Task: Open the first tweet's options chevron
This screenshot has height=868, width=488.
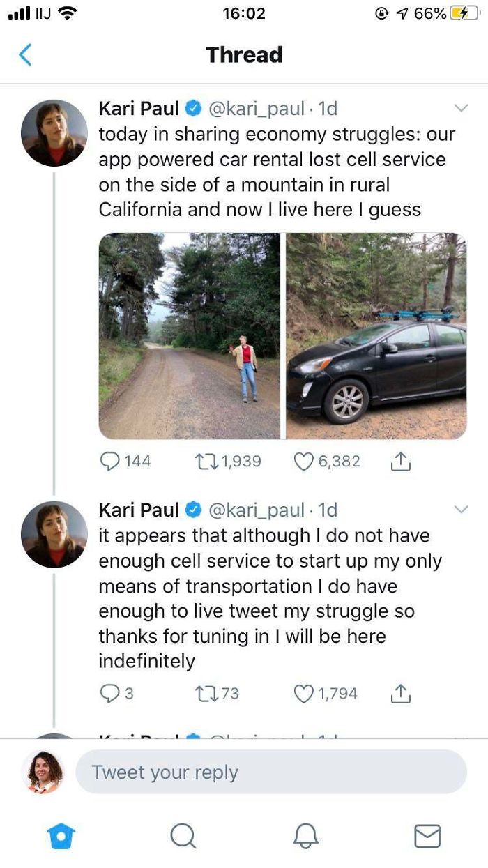Action: click(461, 108)
